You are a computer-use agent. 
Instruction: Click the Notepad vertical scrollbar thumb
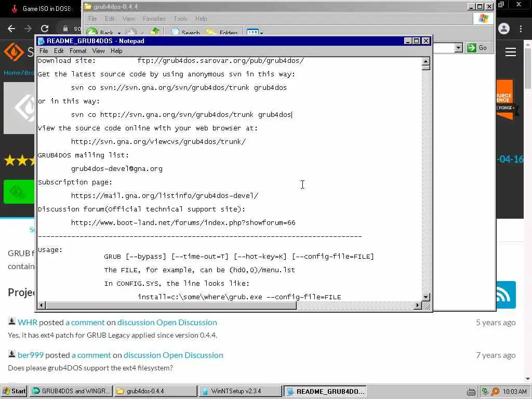[426, 68]
